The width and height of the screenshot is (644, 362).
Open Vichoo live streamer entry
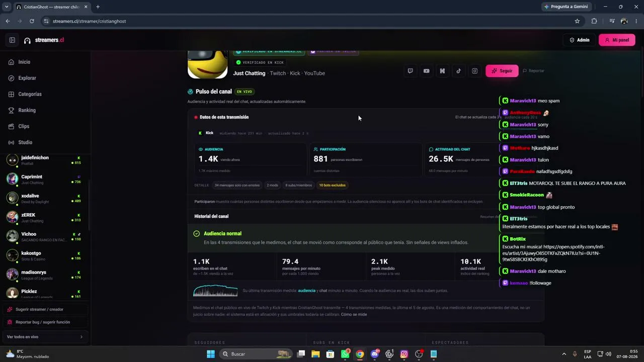(x=45, y=237)
